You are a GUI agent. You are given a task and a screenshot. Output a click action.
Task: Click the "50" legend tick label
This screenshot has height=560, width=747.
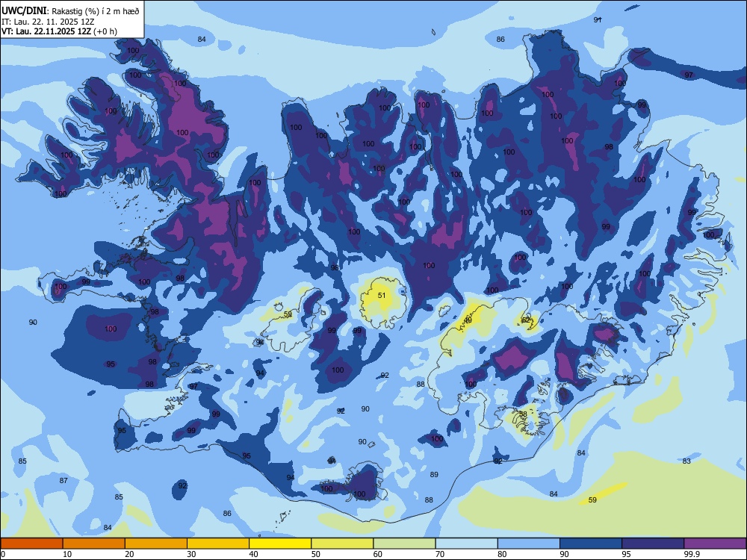coord(316,554)
